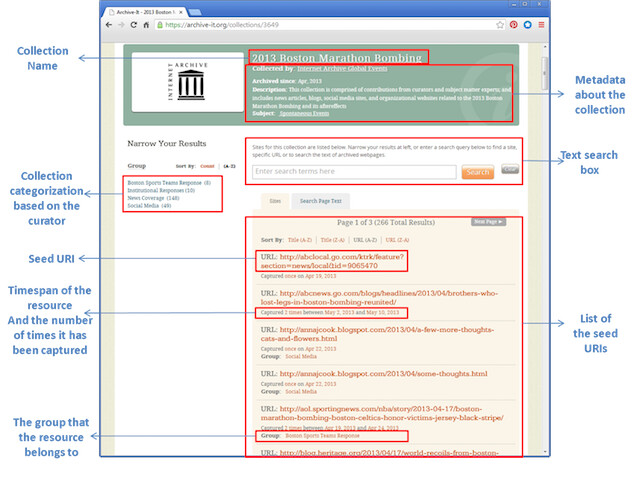The width and height of the screenshot is (637, 480).
Task: Click the blue circular extension icon
Action: (x=527, y=25)
